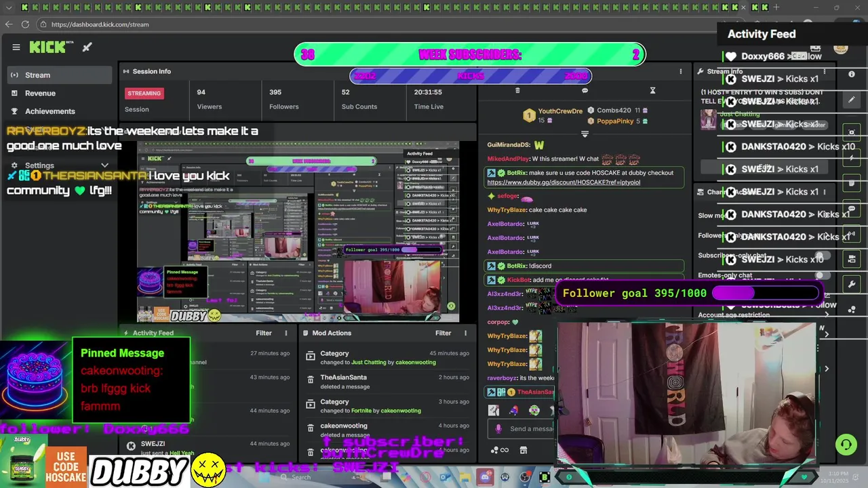The width and height of the screenshot is (868, 488).
Task: Click the red STREAMING status badge
Action: pyautogui.click(x=144, y=93)
